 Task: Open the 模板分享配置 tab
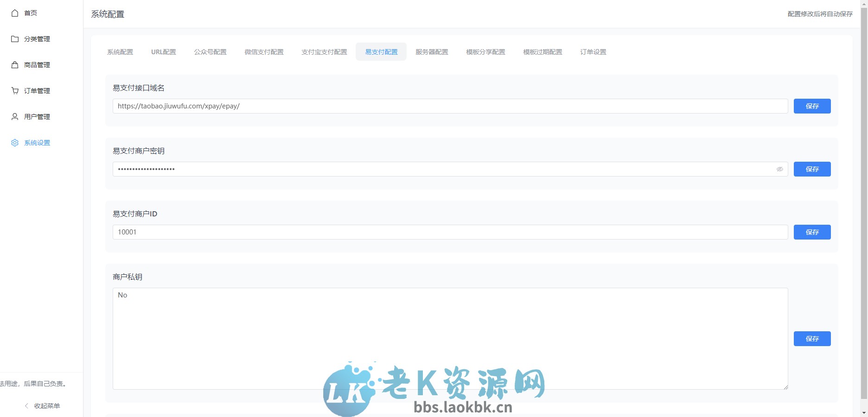tap(485, 52)
